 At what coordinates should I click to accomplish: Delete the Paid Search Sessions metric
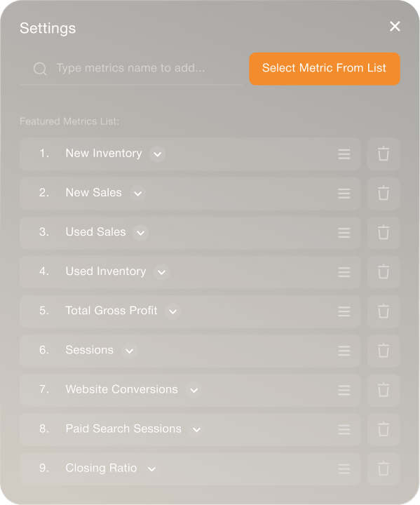(384, 429)
